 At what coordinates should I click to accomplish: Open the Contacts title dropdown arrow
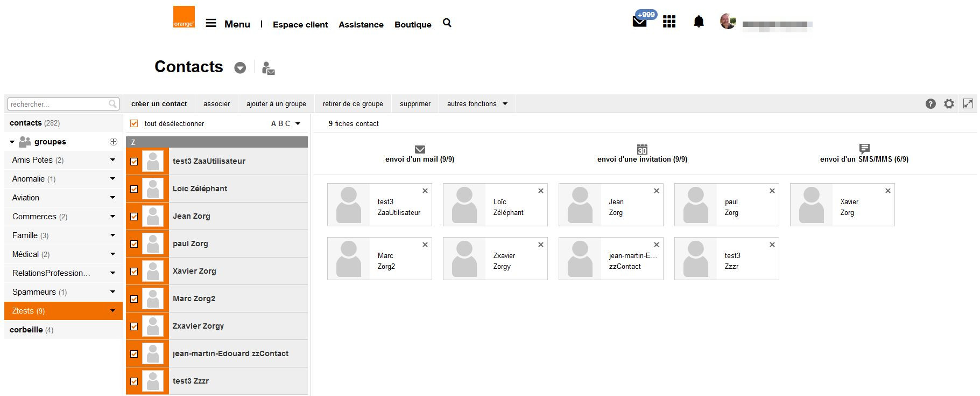(240, 67)
